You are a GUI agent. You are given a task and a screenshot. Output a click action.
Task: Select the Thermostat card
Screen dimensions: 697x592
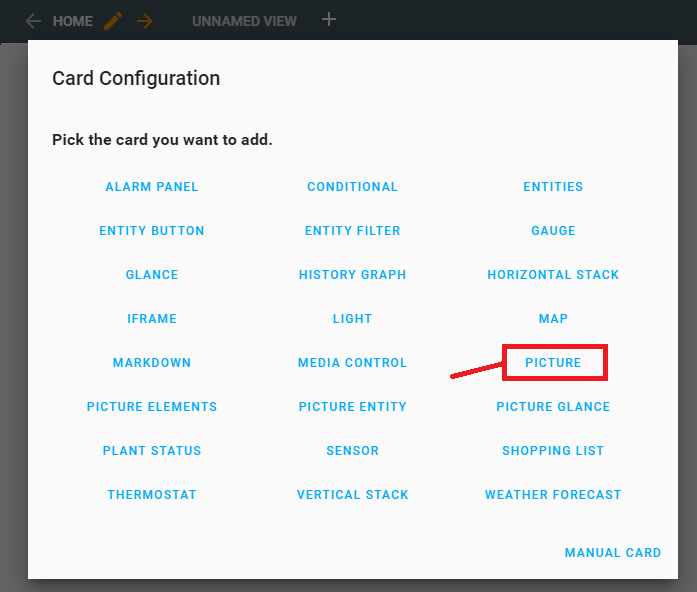tap(152, 495)
